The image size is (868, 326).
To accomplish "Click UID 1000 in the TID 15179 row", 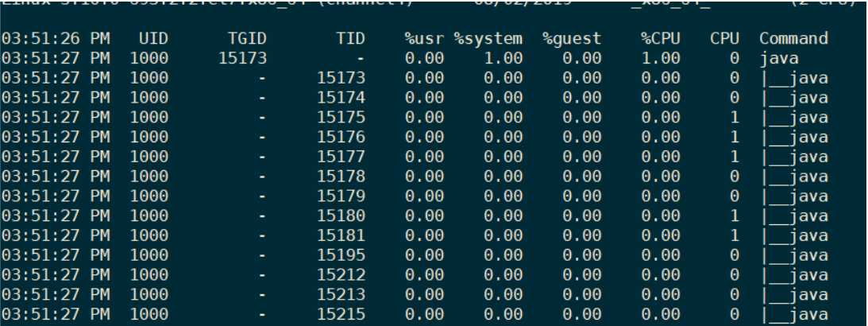I will tap(149, 196).
